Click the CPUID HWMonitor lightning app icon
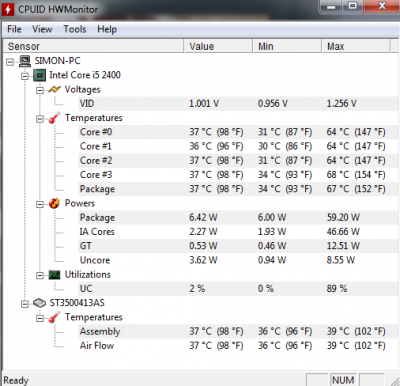This screenshot has width=400, height=386. 8,9
